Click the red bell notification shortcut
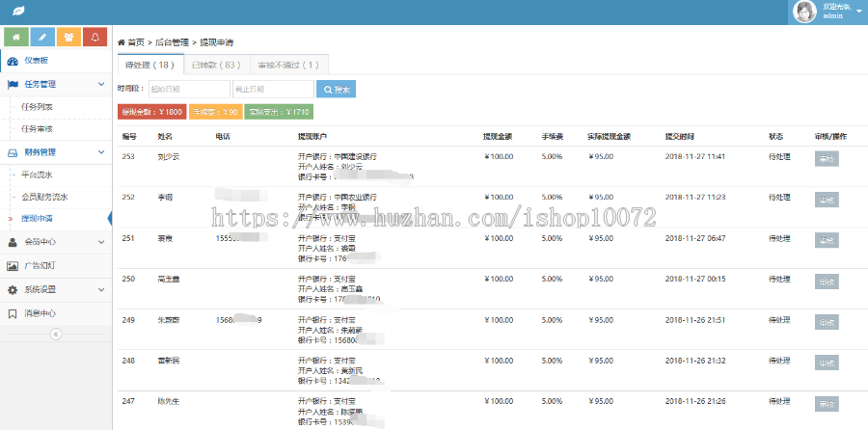 pos(95,37)
